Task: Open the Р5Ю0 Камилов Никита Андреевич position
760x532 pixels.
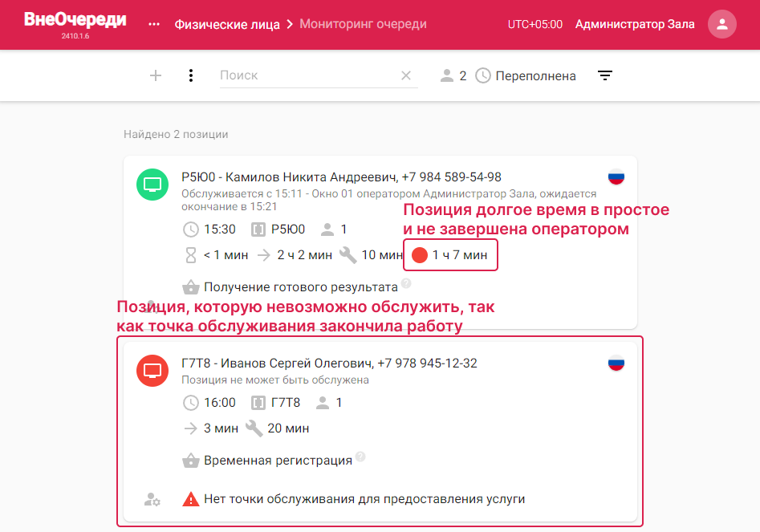Action: pos(341,177)
